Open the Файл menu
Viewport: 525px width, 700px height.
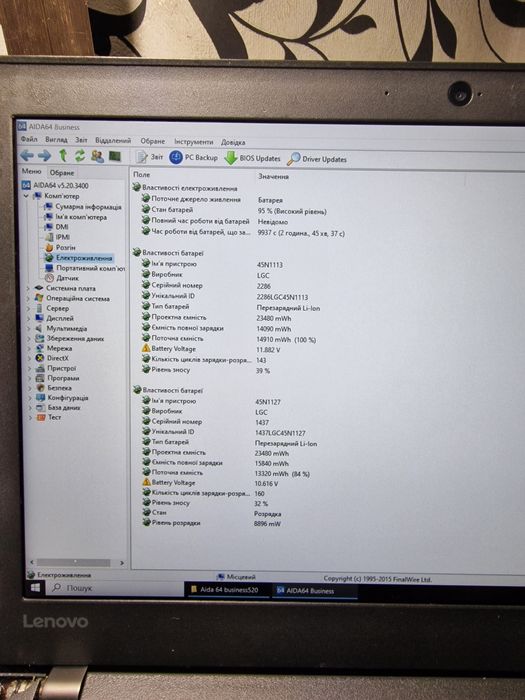click(x=29, y=139)
